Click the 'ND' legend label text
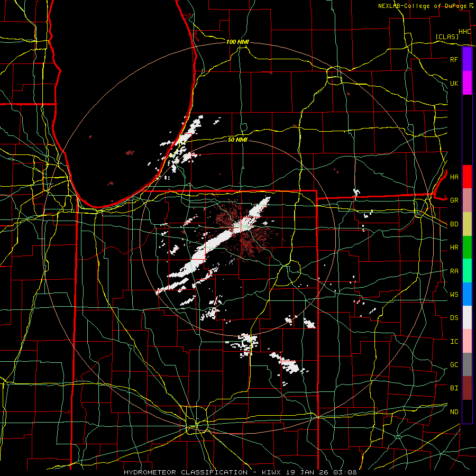This screenshot has height=476, width=476. [454, 412]
